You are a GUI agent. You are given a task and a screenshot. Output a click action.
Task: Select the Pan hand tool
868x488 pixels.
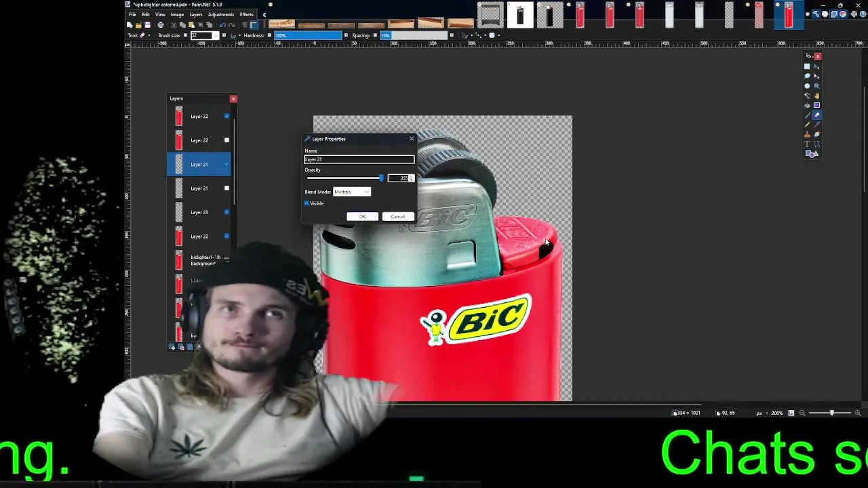pos(816,96)
